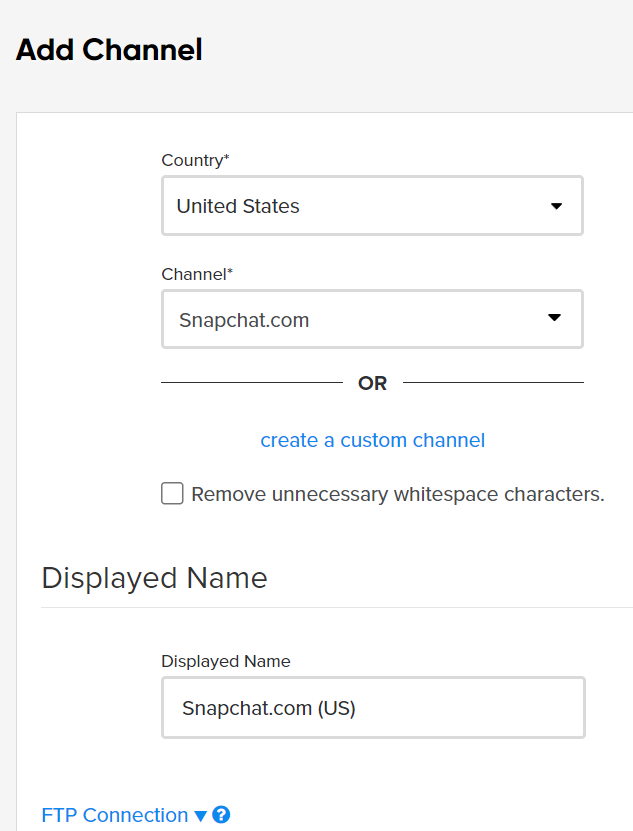Edit the "Snapchat.com (US)" name field

(372, 707)
